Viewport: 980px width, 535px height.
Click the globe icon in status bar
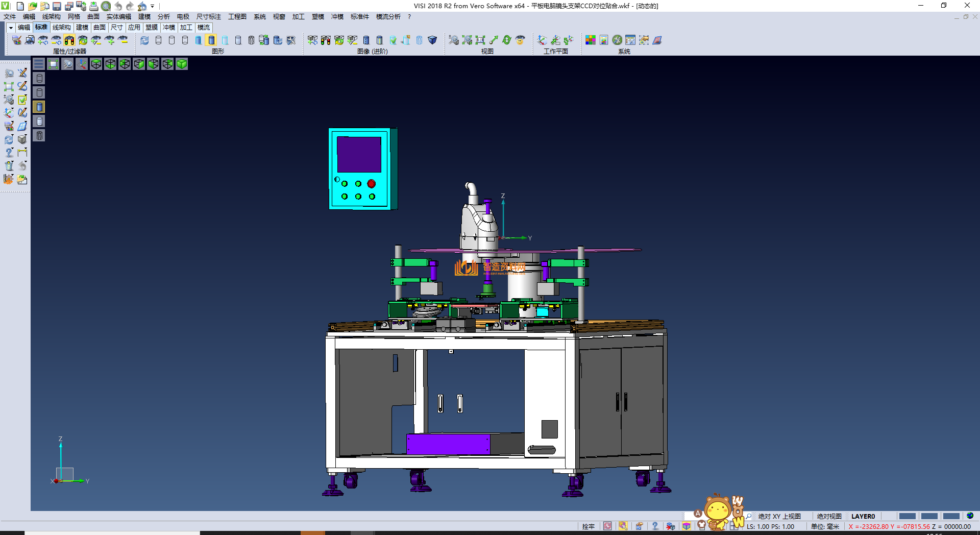(970, 516)
